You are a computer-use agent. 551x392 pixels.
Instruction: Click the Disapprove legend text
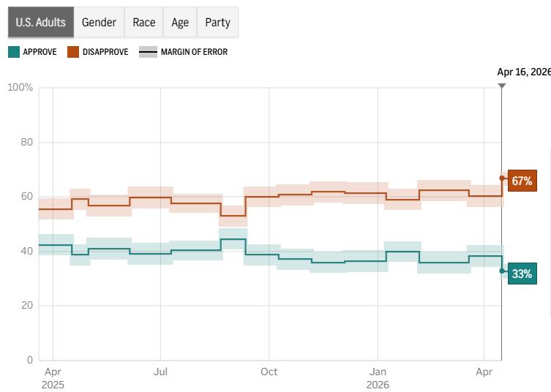[105, 52]
